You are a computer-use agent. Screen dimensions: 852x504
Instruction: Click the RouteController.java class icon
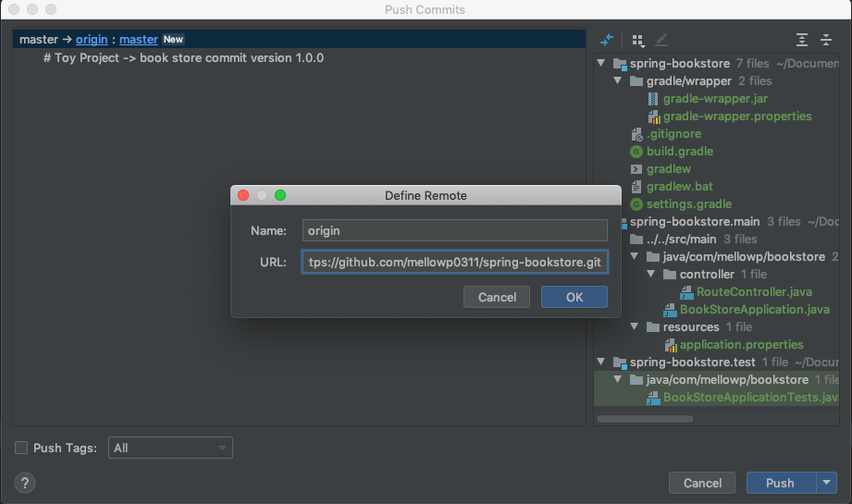coord(686,292)
